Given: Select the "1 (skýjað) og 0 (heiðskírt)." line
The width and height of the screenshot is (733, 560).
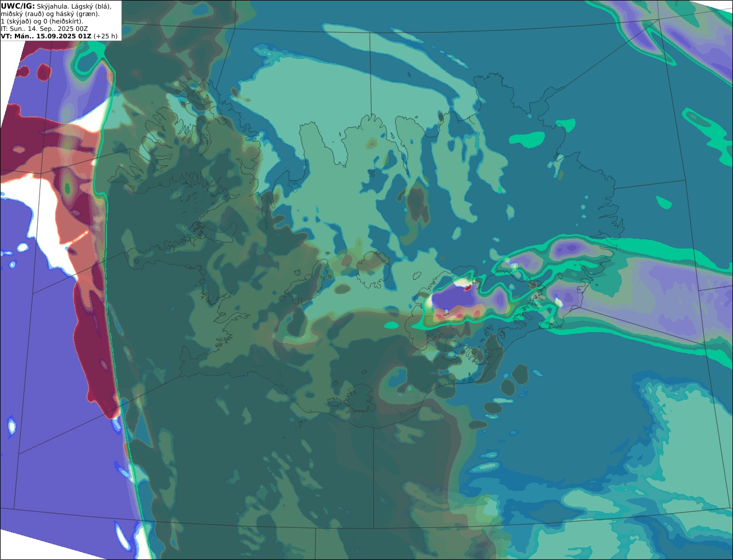Looking at the screenshot, I should click(42, 21).
